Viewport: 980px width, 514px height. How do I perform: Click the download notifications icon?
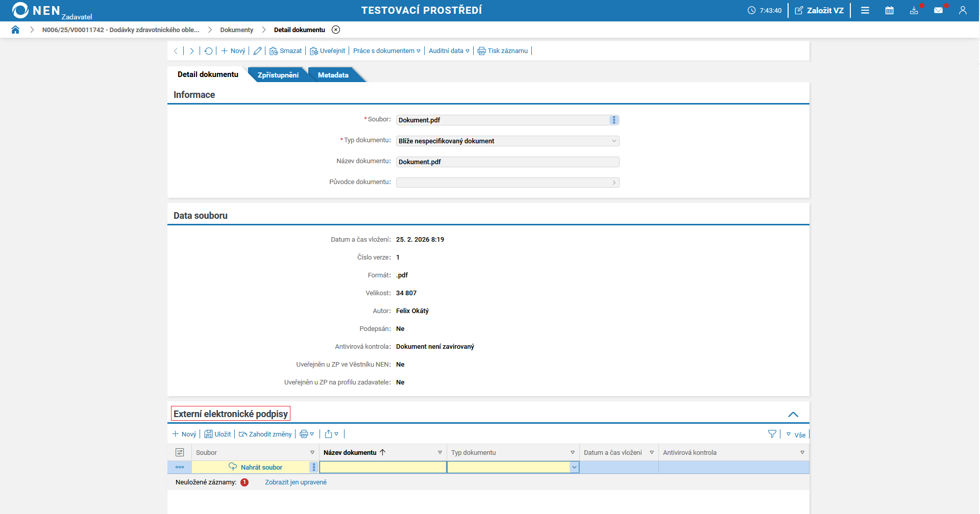pos(914,10)
